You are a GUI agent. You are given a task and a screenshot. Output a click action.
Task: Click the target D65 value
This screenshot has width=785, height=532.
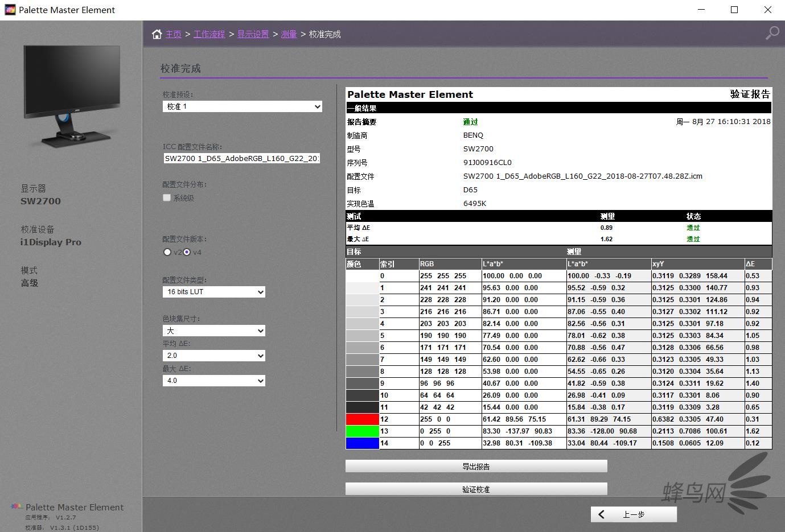470,190
